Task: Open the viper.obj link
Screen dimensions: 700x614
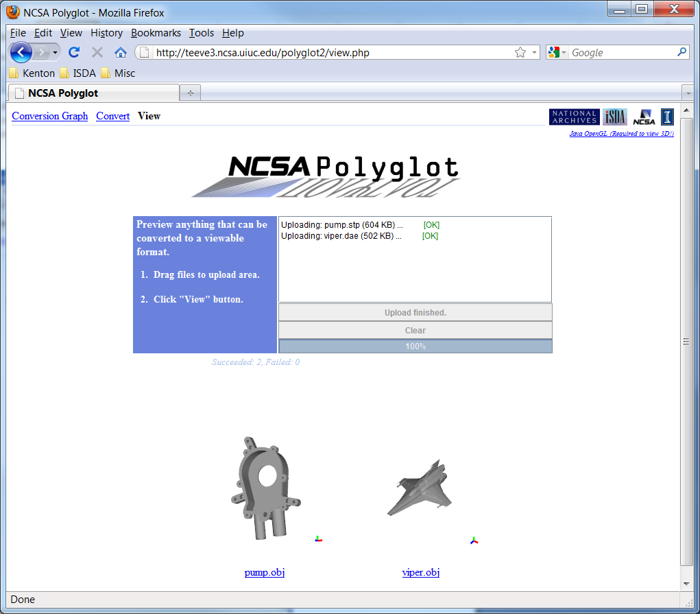Action: click(x=420, y=572)
